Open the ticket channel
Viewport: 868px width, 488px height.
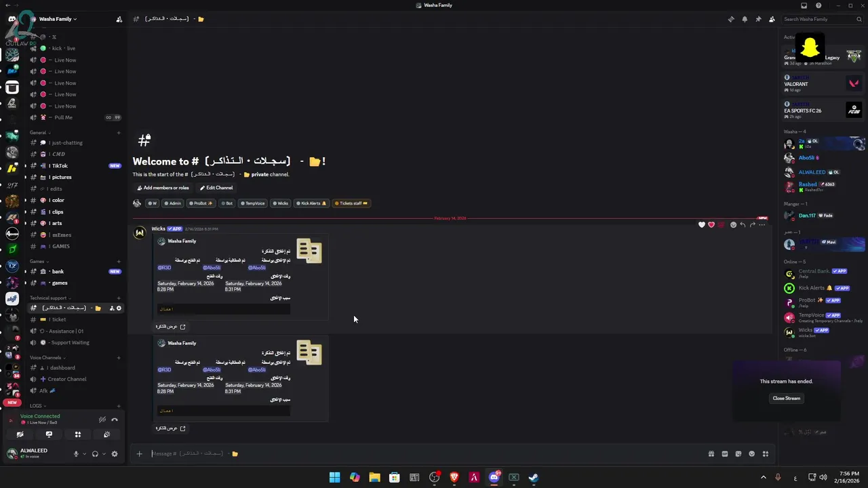75,319
